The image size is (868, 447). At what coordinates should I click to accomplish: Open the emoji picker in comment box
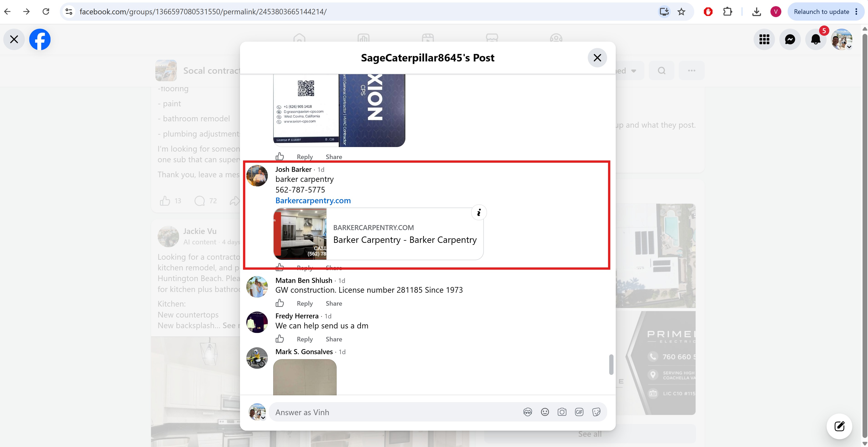(545, 412)
